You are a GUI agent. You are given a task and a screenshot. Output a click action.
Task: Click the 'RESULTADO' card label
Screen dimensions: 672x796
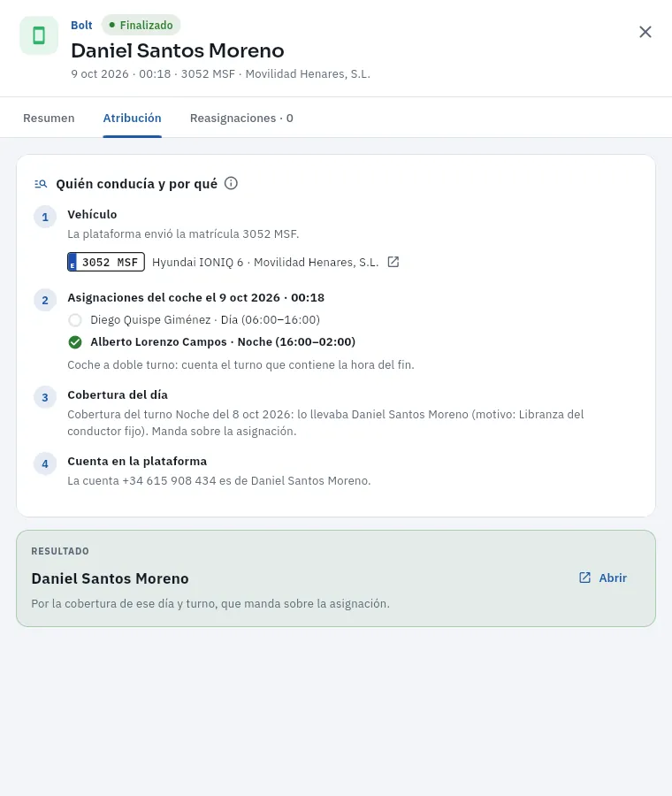click(x=60, y=551)
